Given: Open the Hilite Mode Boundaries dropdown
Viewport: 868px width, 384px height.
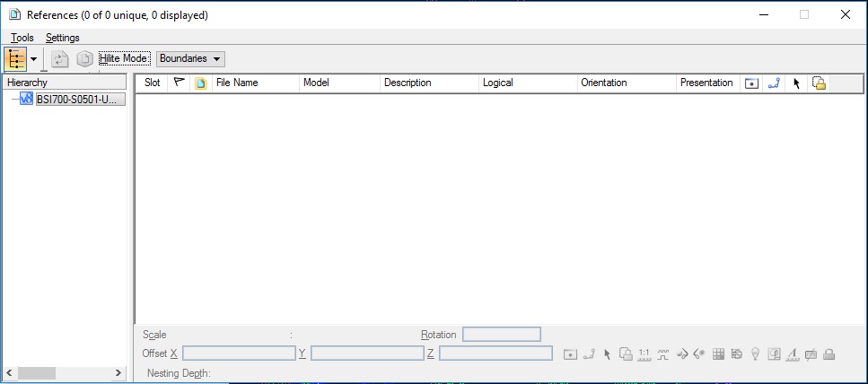Looking at the screenshot, I should click(x=190, y=58).
